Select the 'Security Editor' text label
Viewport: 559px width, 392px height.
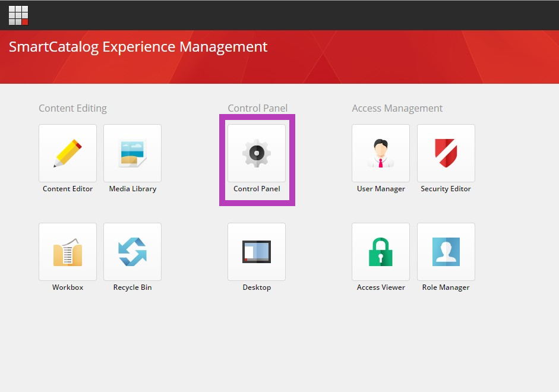click(446, 189)
